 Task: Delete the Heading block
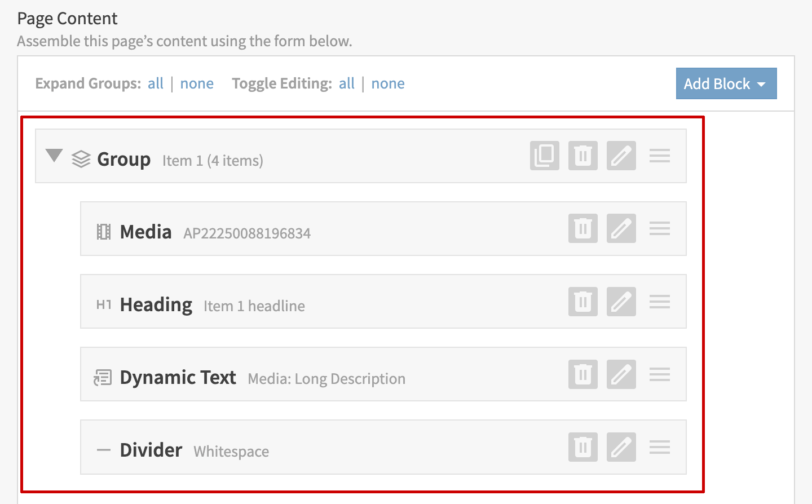tap(582, 302)
